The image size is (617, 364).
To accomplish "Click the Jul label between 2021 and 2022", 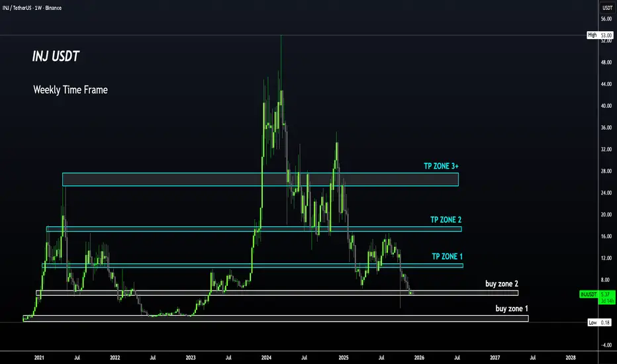I will 77,357.
